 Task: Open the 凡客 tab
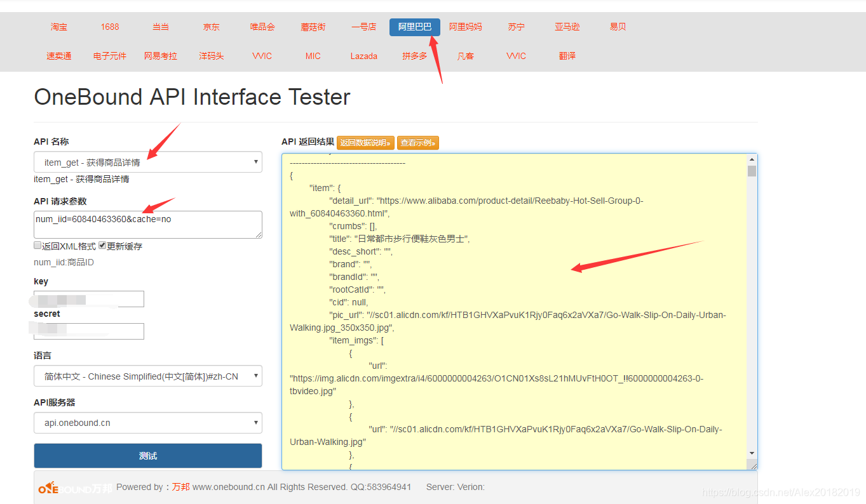coord(466,56)
